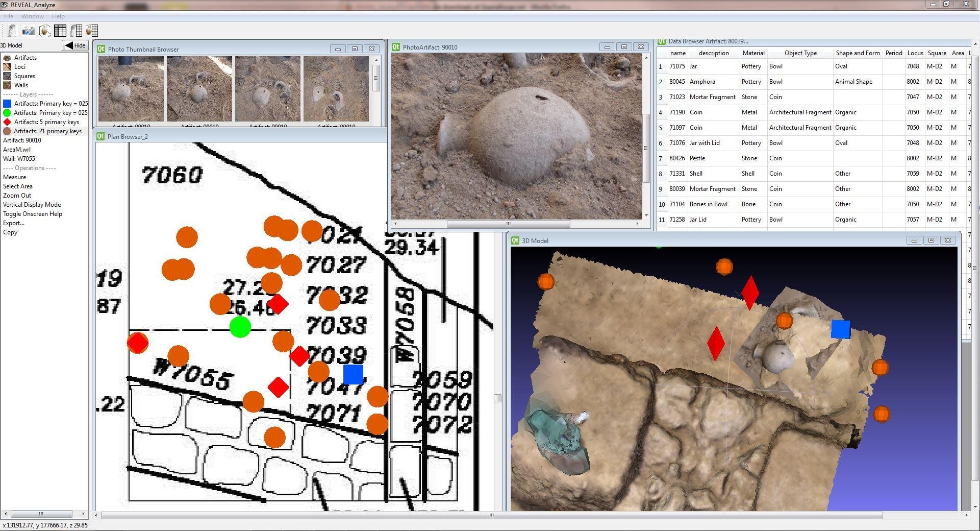Image resolution: width=980 pixels, height=531 pixels.
Task: Click the wall-with-table toolbar icon
Action: click(76, 30)
